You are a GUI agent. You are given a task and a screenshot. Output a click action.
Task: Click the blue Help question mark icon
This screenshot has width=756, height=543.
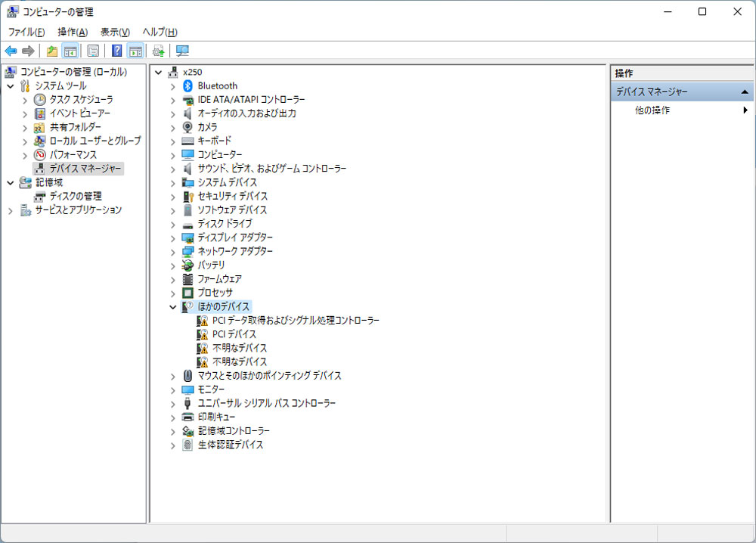click(x=116, y=51)
